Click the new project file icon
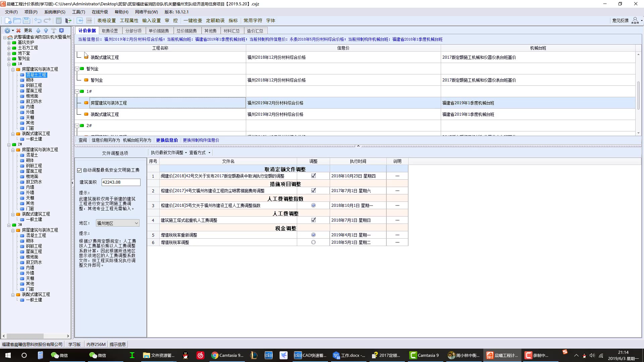Viewport: 644px width, 362px height. [x=8, y=20]
